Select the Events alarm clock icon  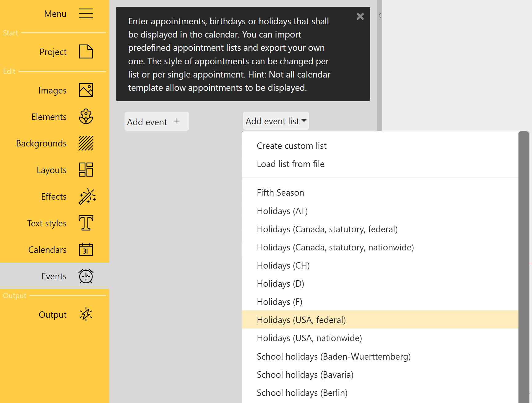tap(86, 276)
